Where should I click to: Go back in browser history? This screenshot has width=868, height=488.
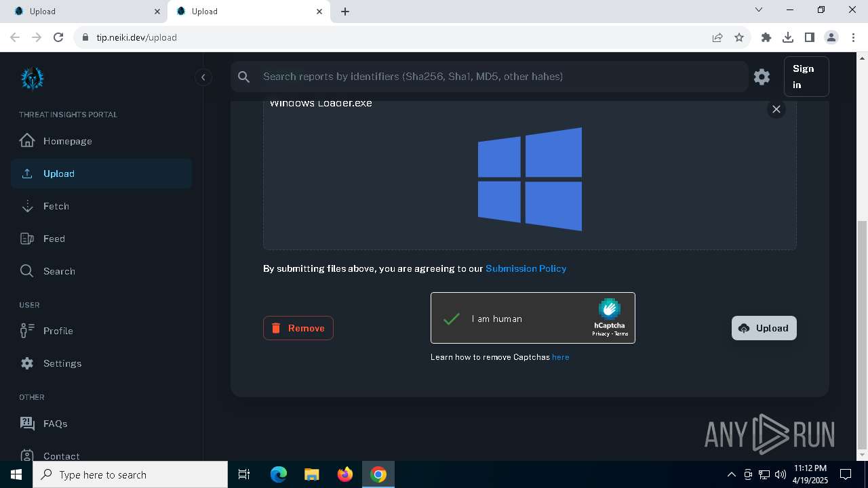[15, 37]
